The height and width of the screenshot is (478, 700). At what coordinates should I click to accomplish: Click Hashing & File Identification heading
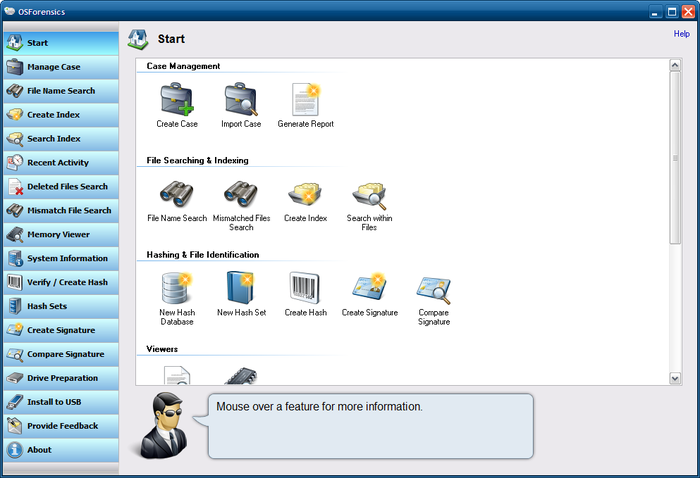pyautogui.click(x=203, y=255)
